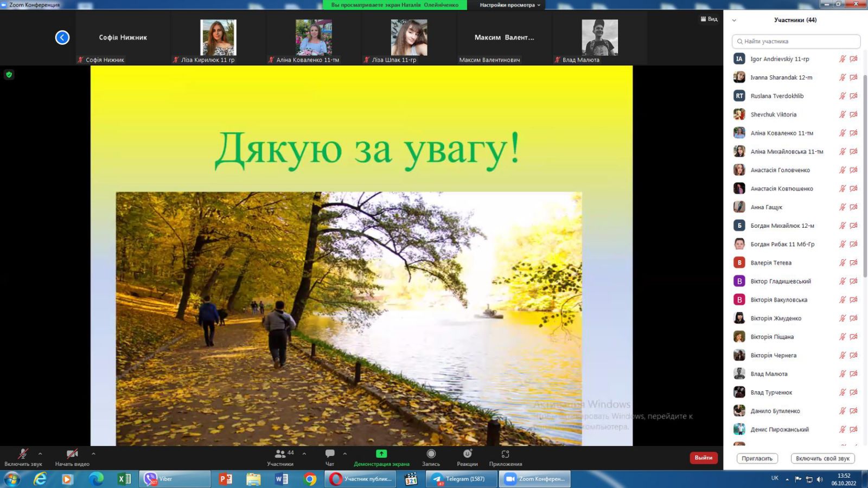Screen dimensions: 868x488
Task: Click the Включить свой звук button
Action: pyautogui.click(x=822, y=459)
